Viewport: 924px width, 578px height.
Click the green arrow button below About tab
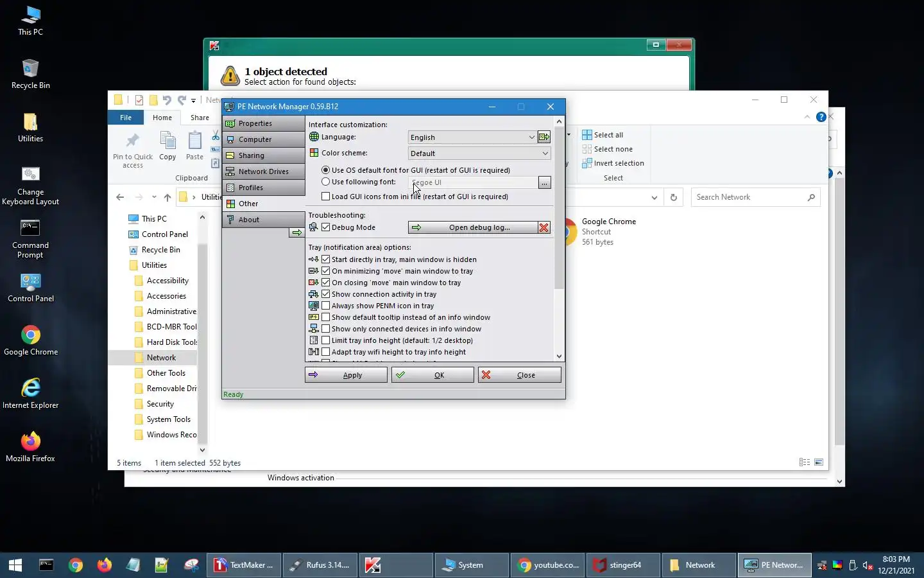click(296, 232)
